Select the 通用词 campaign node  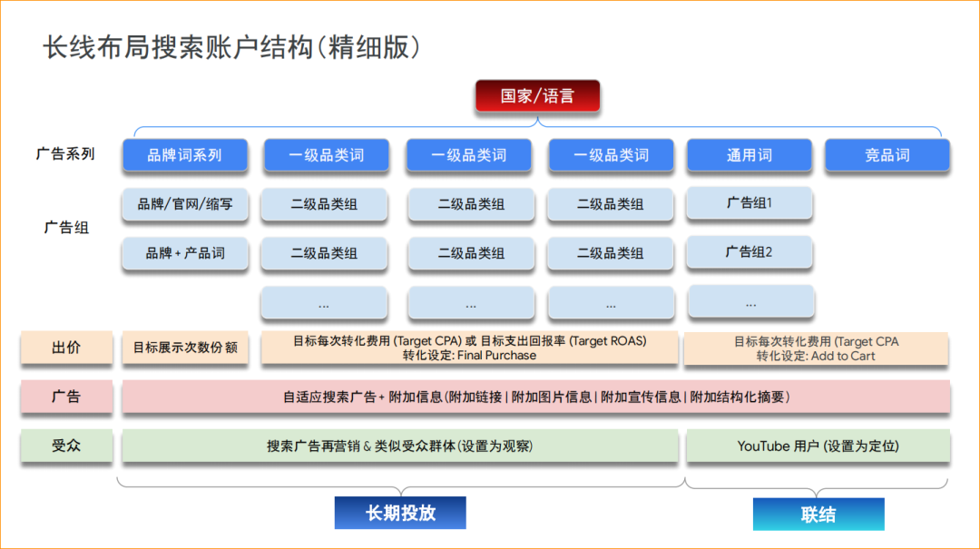click(749, 155)
